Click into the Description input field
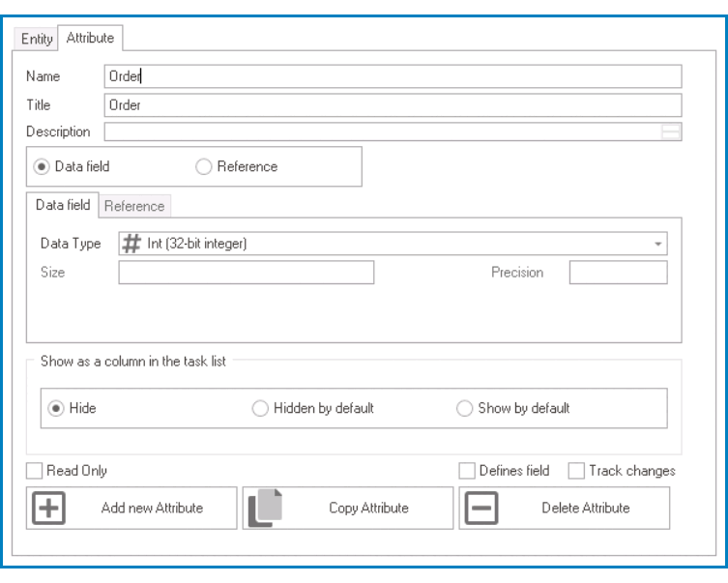Image resolution: width=728 pixels, height=583 pixels. pyautogui.click(x=393, y=131)
